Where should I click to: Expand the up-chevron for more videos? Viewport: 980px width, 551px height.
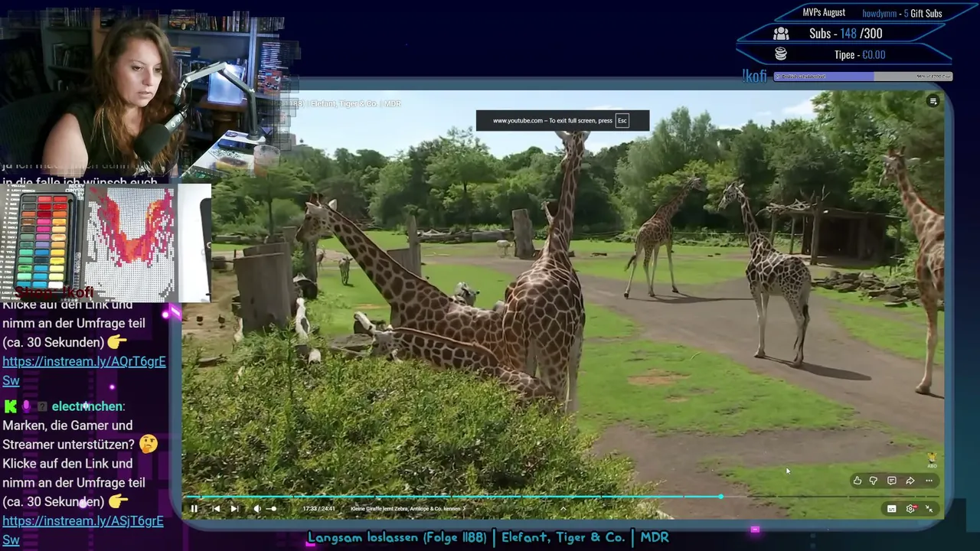tap(563, 508)
